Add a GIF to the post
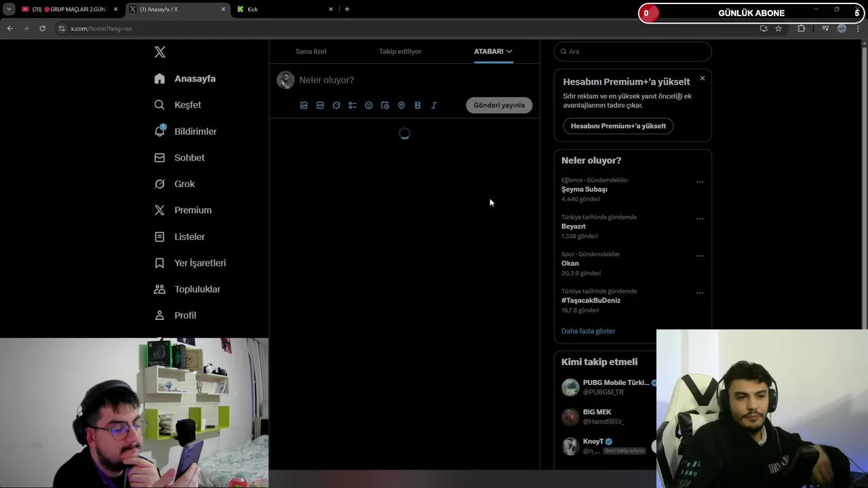868x488 pixels. (320, 105)
